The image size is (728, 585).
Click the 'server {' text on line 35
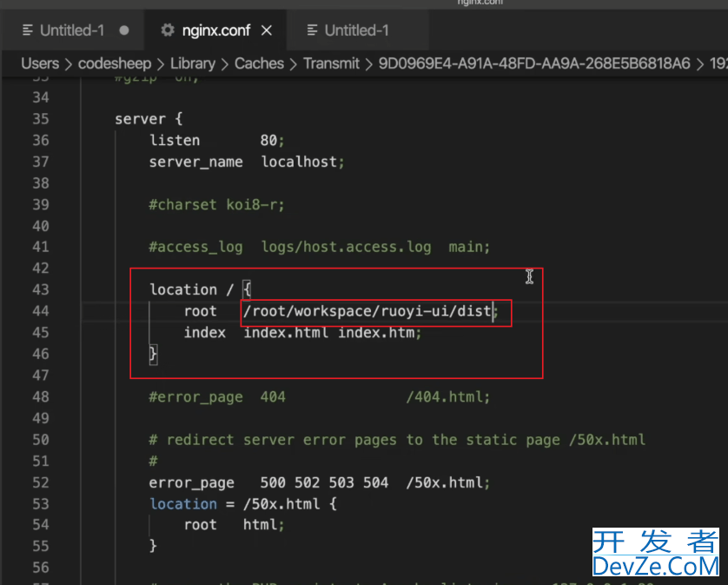point(149,119)
